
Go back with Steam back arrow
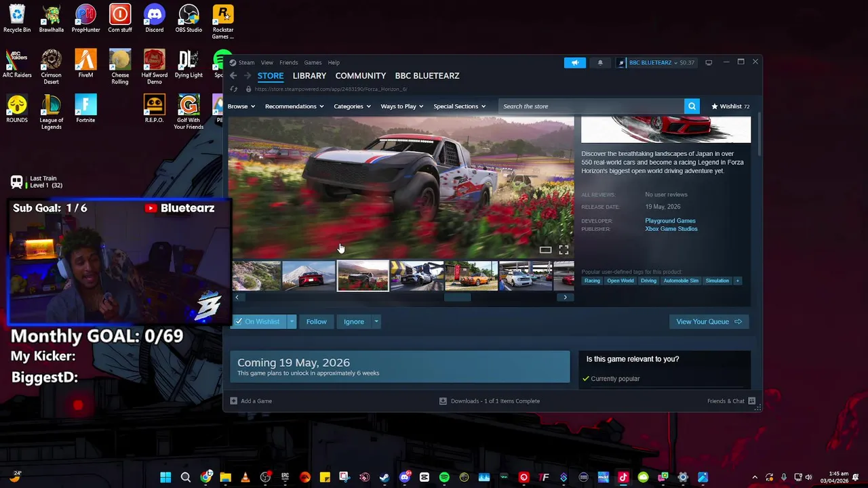tap(233, 76)
